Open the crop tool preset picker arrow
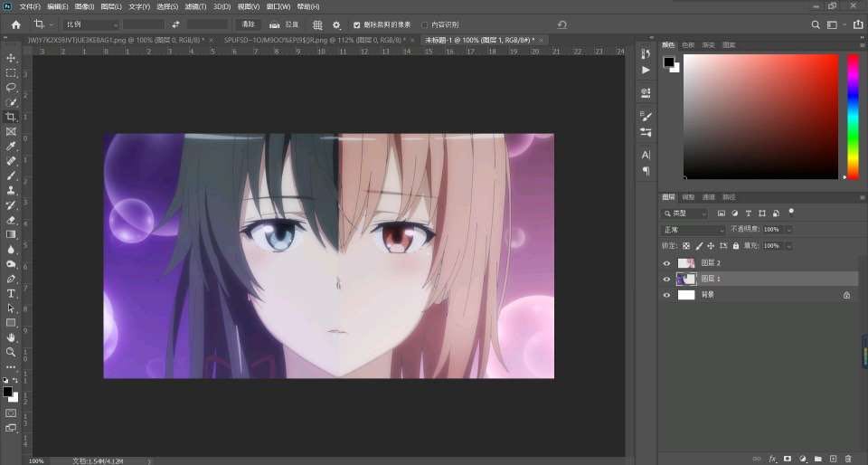Screen dimensions: 868x465 51,25
